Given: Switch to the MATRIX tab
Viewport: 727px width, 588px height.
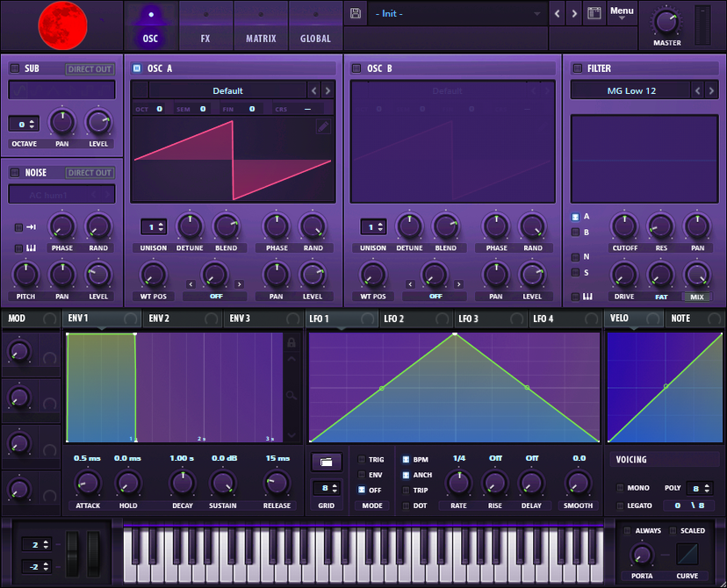Looking at the screenshot, I should click(x=261, y=25).
